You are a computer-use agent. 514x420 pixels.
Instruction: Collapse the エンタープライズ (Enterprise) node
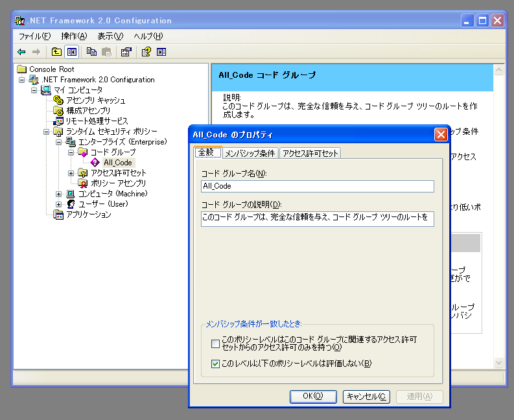59,142
